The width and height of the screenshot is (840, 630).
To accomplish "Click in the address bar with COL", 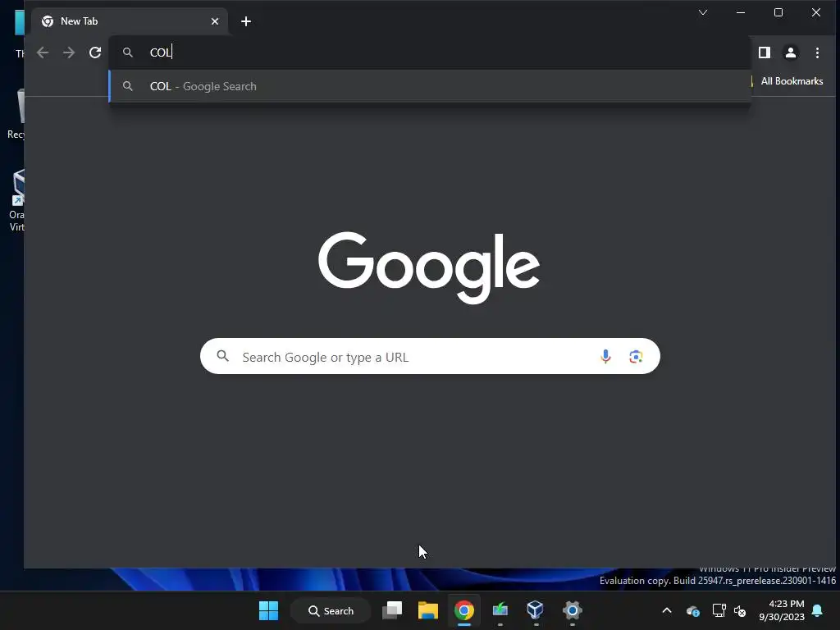I will 430,52.
